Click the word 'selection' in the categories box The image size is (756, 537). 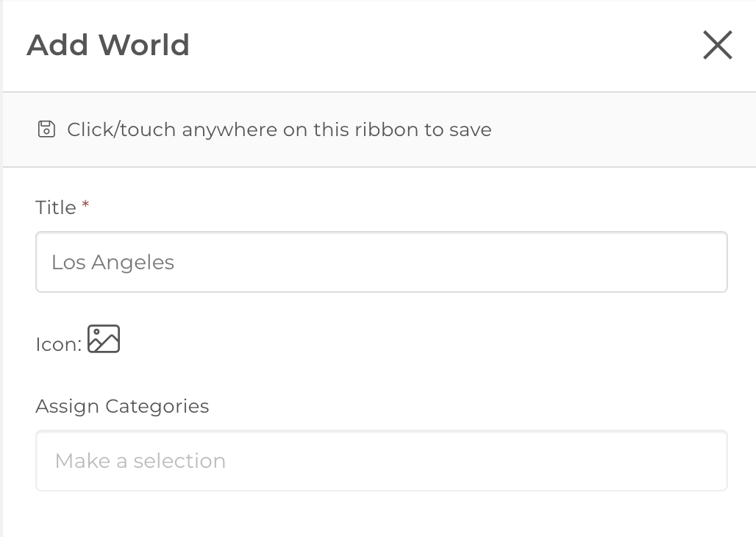click(179, 461)
